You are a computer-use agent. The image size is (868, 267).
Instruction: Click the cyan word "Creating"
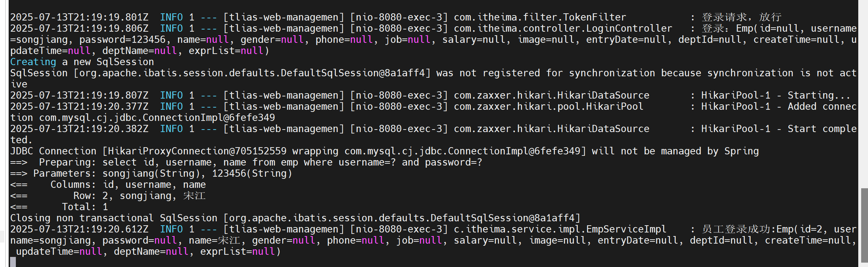coord(33,62)
